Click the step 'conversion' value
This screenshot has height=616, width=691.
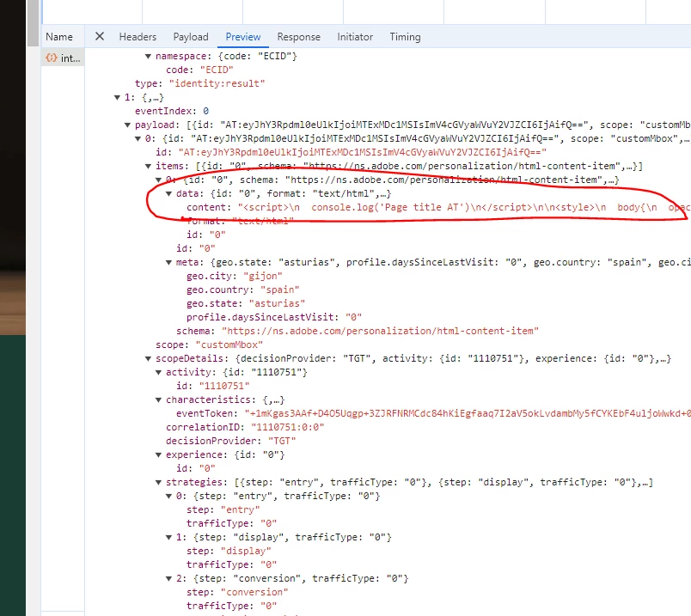click(254, 592)
